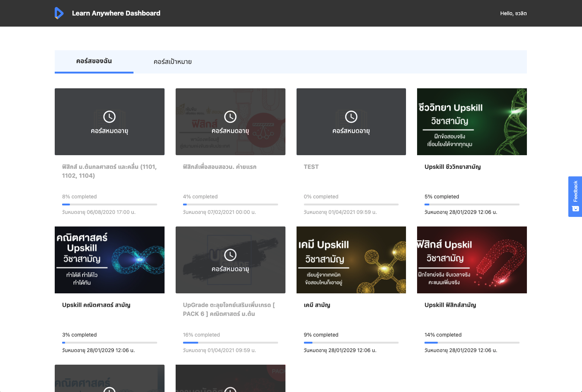Switch to คอร์สเป้าหมาย tab

pos(173,62)
